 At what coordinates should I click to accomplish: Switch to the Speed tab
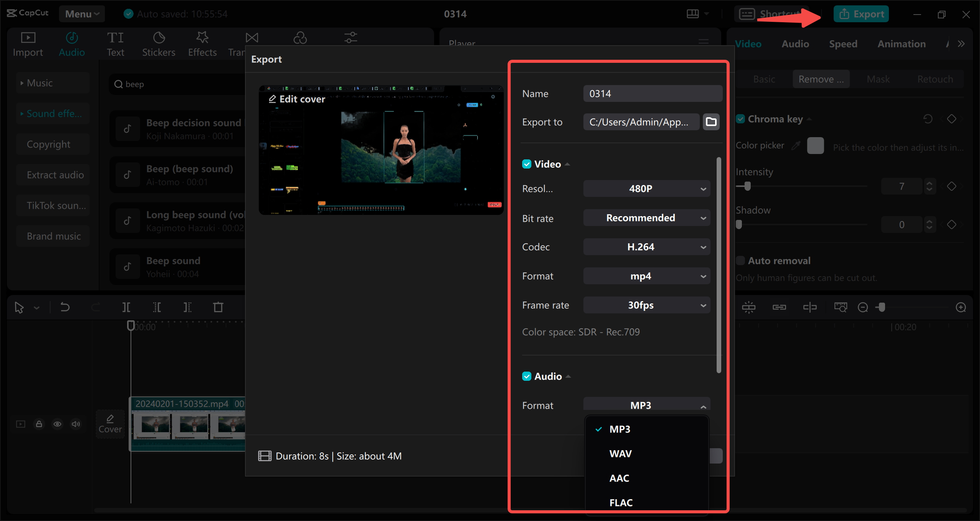(843, 43)
